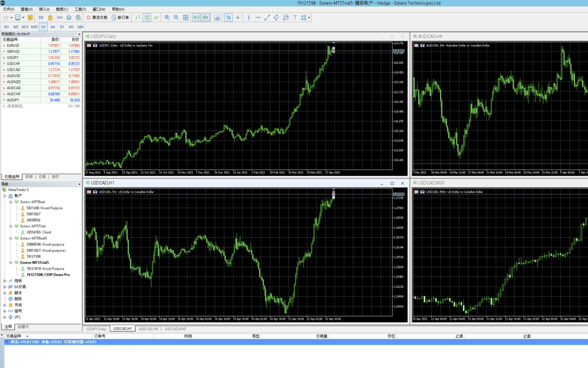Click the bar chart type icon
Screen dimensions: 588x368
tap(138, 18)
